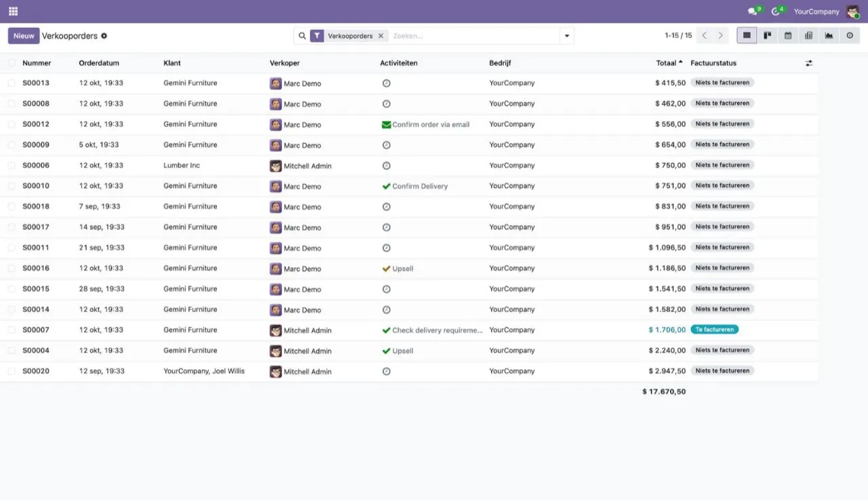Remove the Verkooporders filter facet

pos(381,36)
